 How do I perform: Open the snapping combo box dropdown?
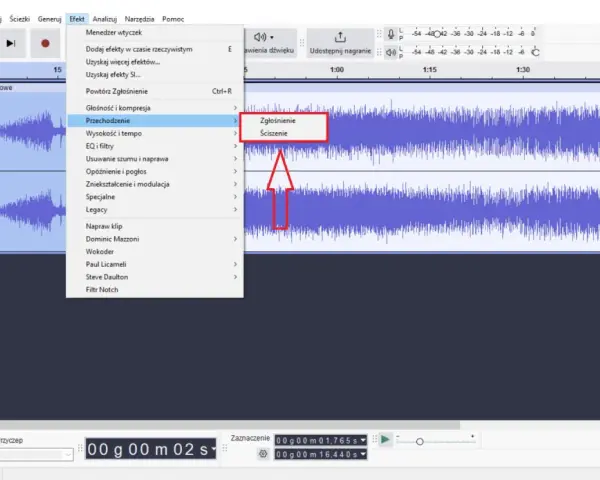68,455
